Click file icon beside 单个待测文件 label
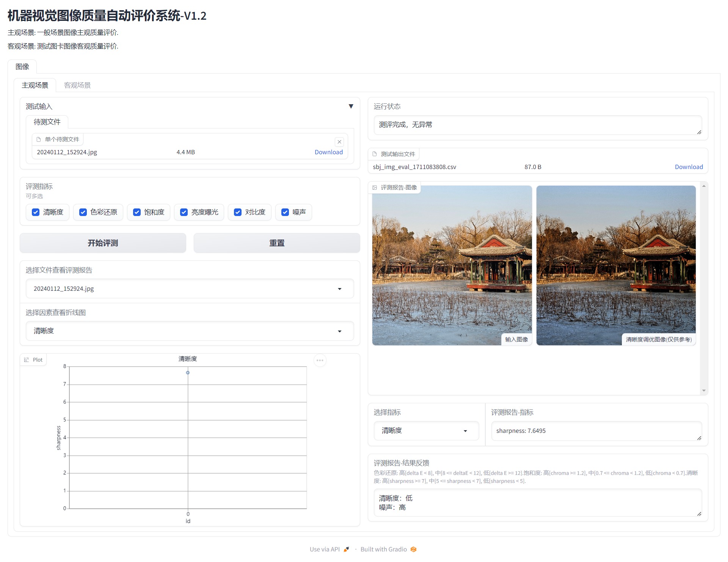The height and width of the screenshot is (562, 728). click(39, 139)
